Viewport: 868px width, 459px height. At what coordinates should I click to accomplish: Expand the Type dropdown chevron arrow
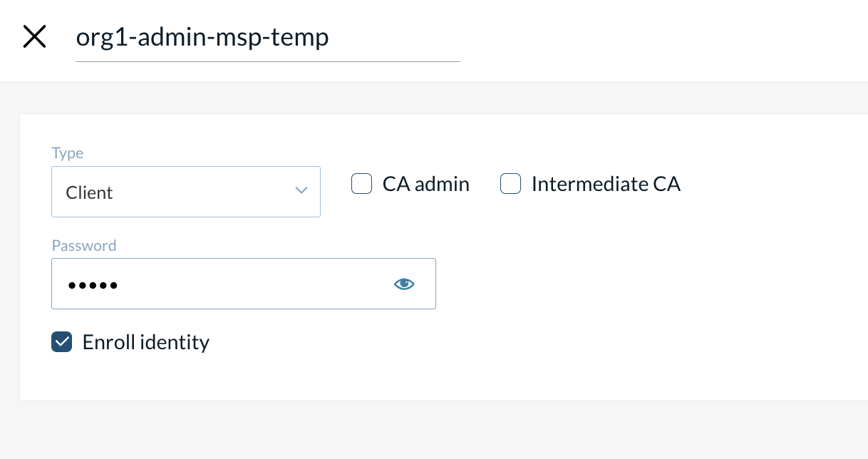pos(301,190)
